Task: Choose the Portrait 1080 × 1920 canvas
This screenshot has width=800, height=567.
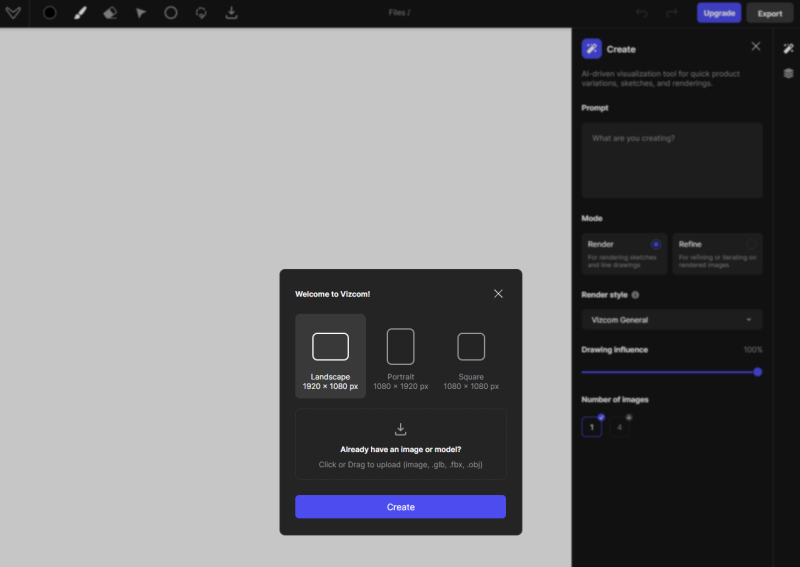Action: [x=401, y=356]
